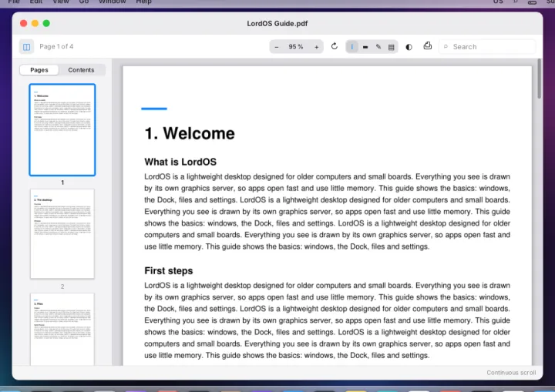
Task: Select the striped redact tool icon
Action: [391, 47]
